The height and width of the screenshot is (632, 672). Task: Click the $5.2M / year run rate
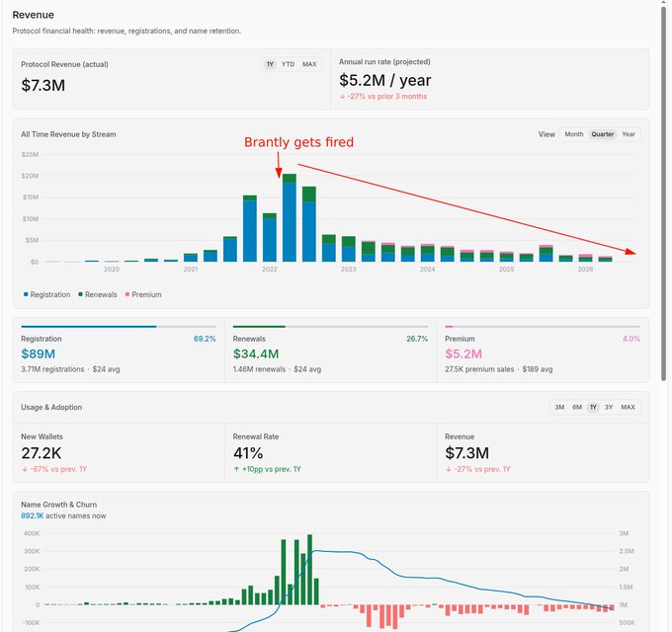click(x=384, y=80)
